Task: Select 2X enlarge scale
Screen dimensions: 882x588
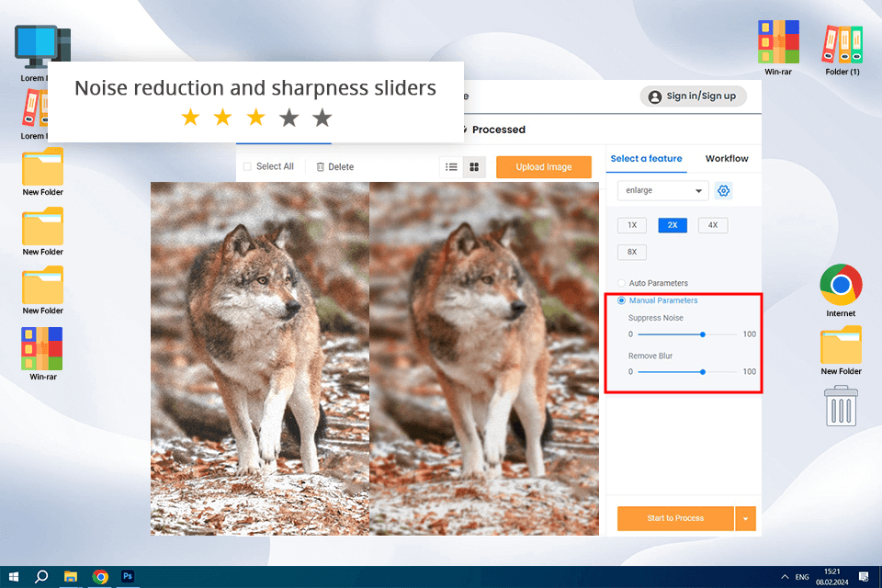Action: 673,225
